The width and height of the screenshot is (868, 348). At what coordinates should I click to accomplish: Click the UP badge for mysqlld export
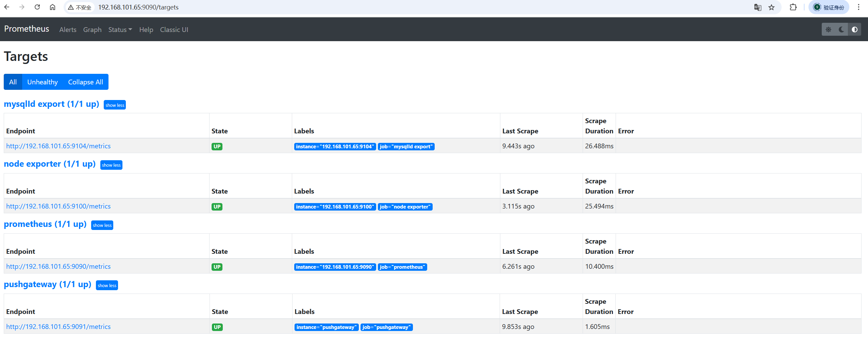coord(217,147)
